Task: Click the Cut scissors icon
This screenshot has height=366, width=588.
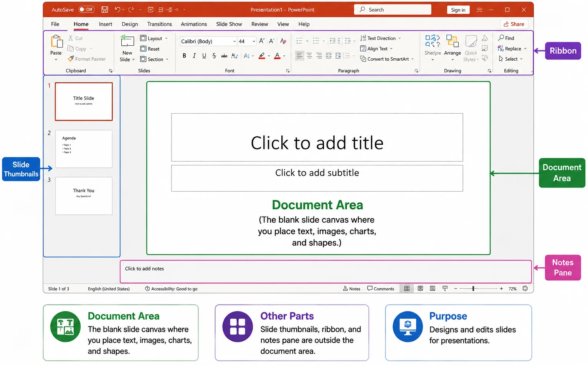Action: pos(71,38)
